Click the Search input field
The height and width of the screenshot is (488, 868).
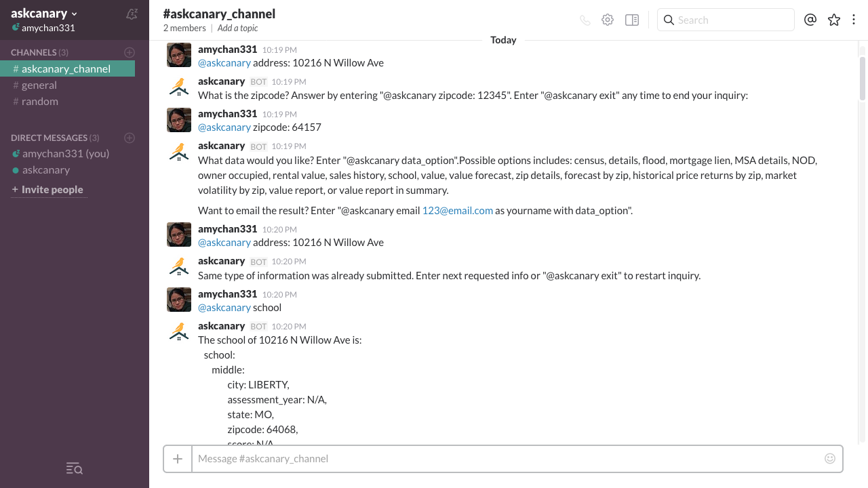pyautogui.click(x=726, y=20)
